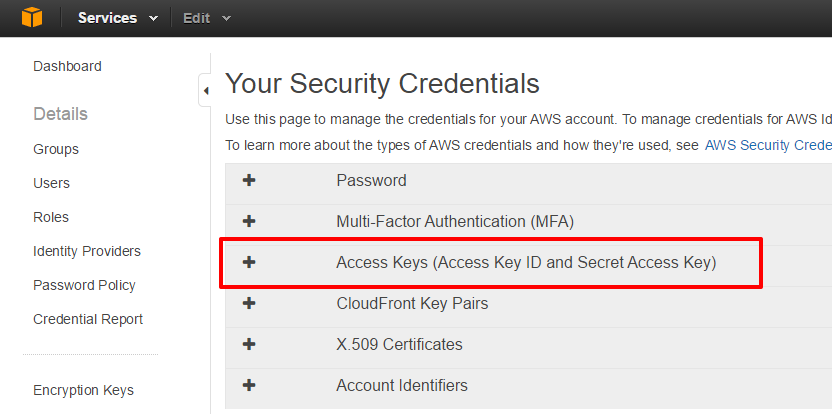Open Credential Report page
832x414 pixels.
[88, 319]
